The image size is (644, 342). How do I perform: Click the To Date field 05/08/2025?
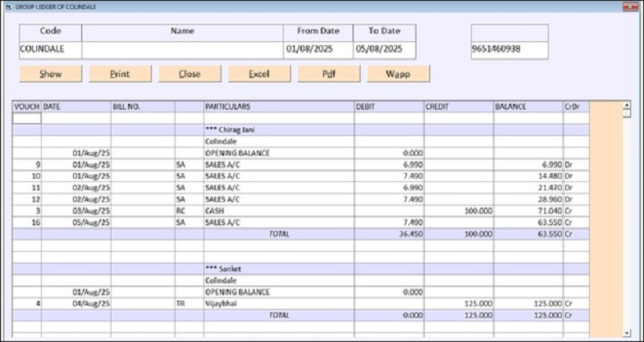(385, 50)
